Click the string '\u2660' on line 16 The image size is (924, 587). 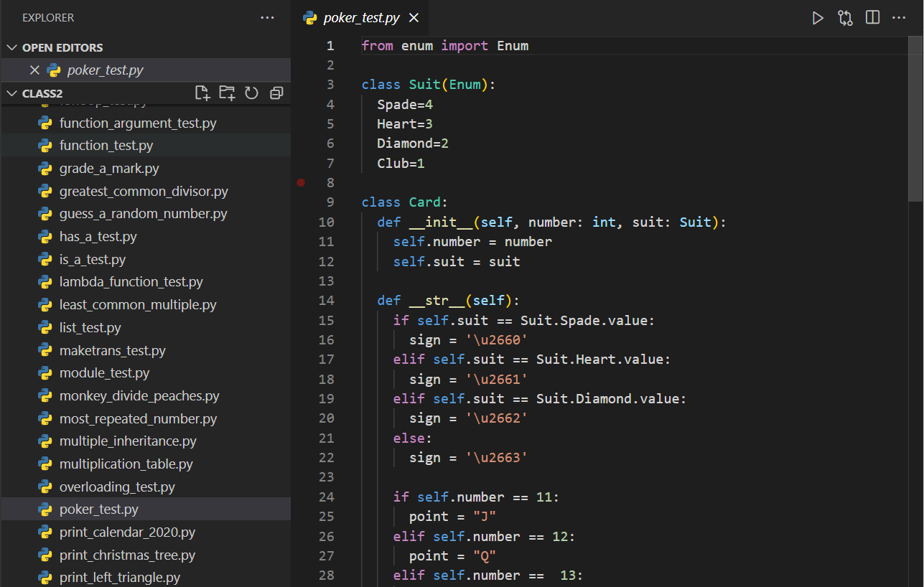pos(497,340)
